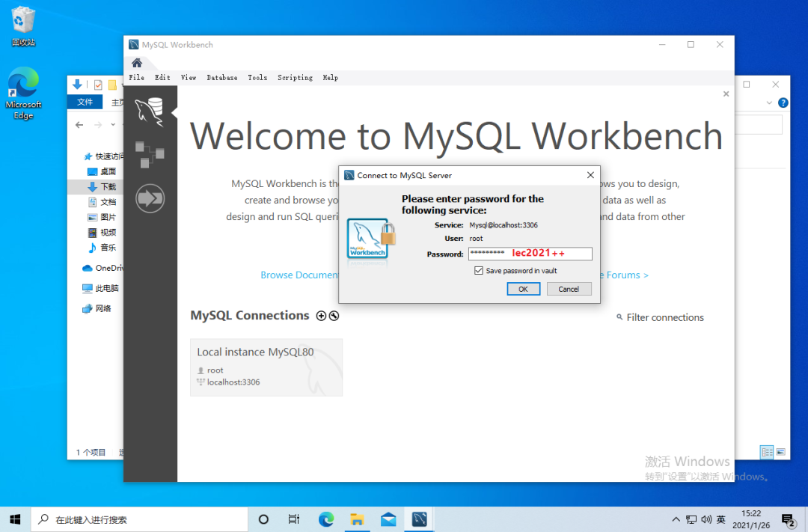
Task: Click the properties checkmark icon in Explorer title bar
Action: click(x=98, y=85)
